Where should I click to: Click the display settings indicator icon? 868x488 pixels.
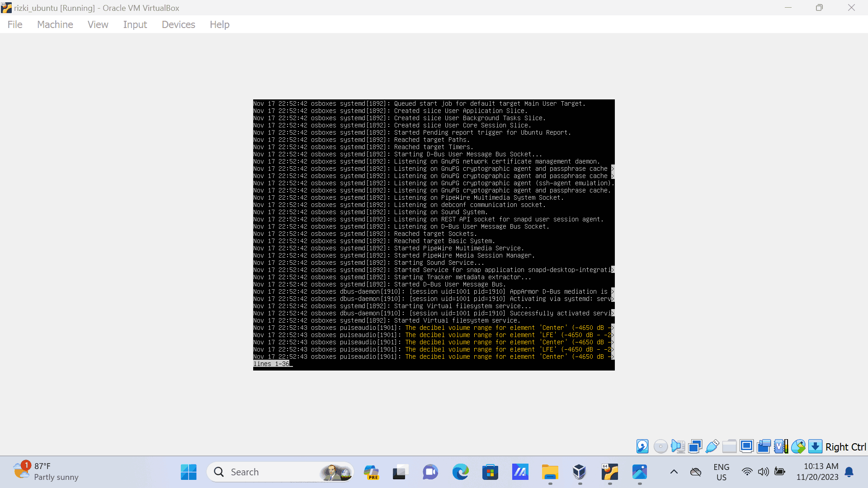(x=746, y=446)
